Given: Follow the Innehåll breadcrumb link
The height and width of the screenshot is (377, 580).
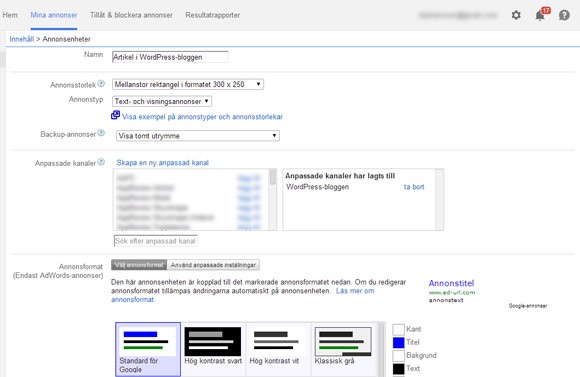Looking at the screenshot, I should (21, 39).
